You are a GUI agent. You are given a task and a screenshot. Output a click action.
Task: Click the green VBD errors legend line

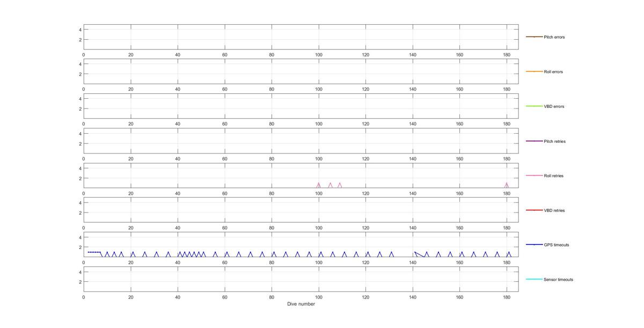(534, 106)
